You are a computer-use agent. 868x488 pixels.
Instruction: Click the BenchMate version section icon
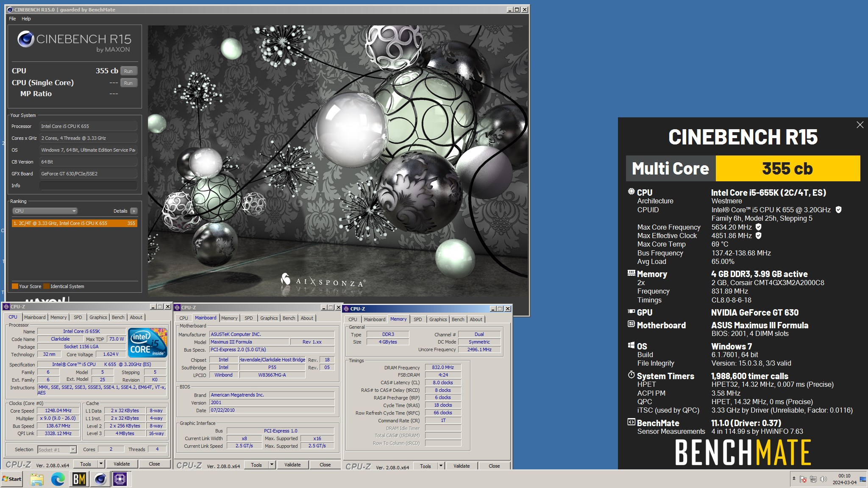coord(631,422)
